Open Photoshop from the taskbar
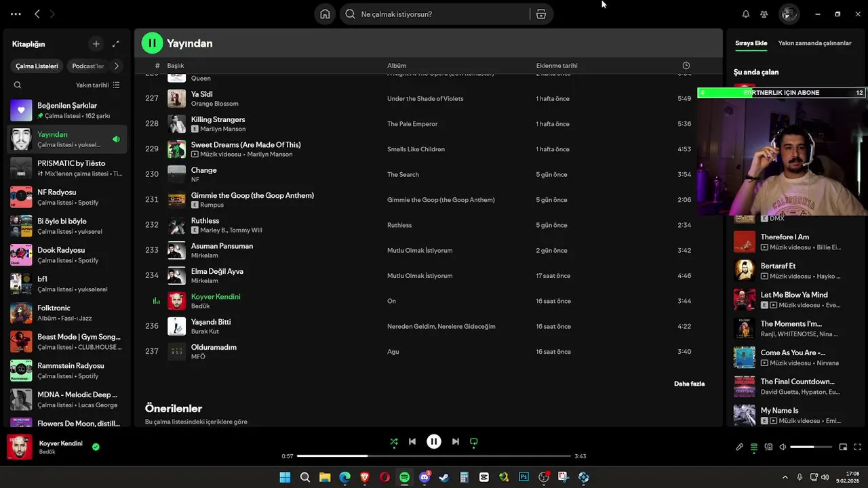The height and width of the screenshot is (488, 868). [524, 477]
